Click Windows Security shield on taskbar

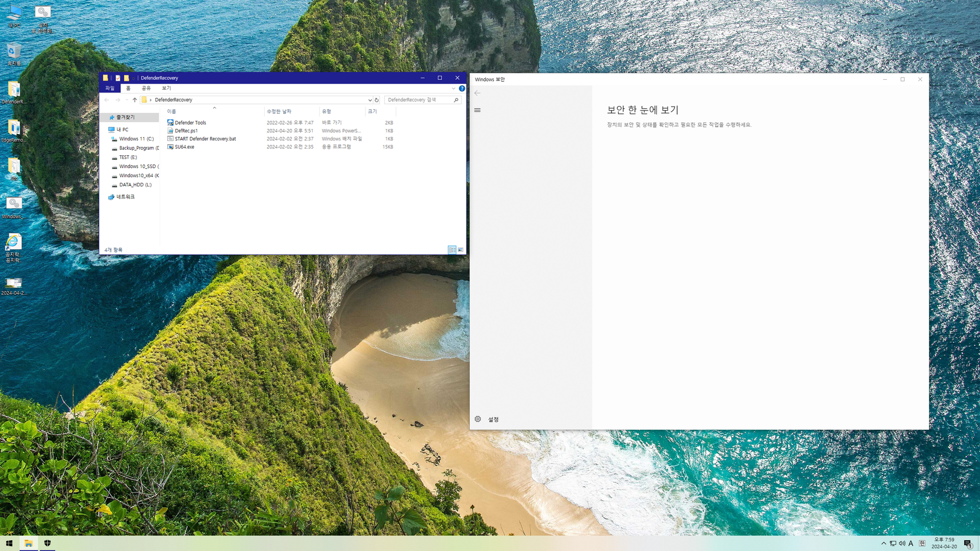click(x=48, y=543)
